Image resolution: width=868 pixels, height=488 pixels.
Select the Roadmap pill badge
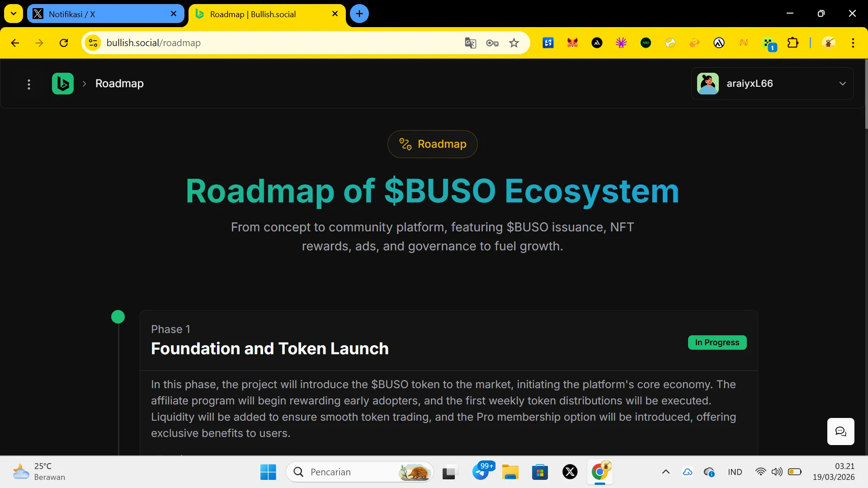pos(432,144)
